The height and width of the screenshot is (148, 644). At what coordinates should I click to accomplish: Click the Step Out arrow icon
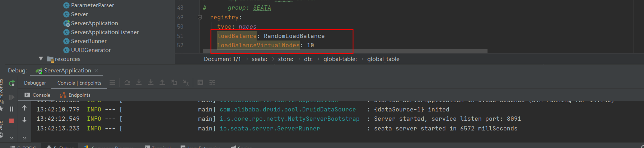[162, 83]
